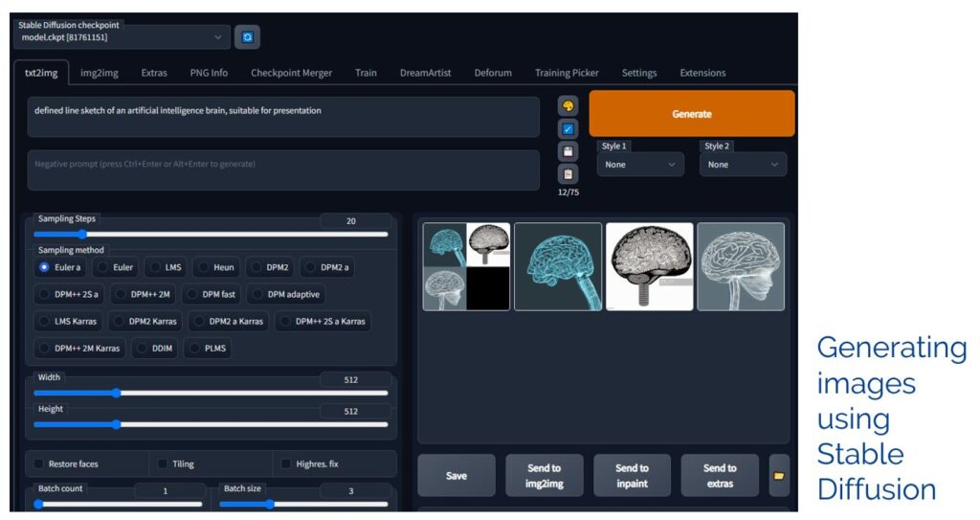Switch to the img2img tab

click(x=100, y=73)
